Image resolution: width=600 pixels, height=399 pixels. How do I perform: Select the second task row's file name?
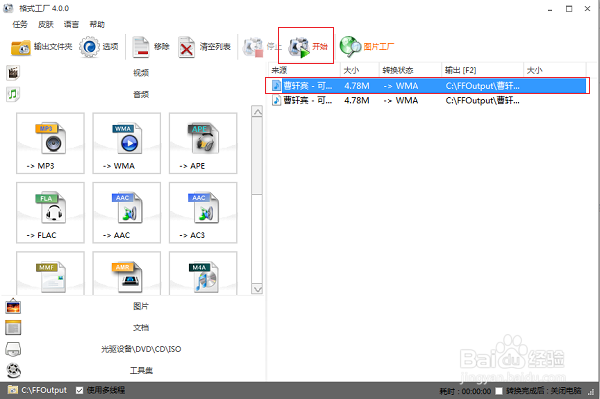point(308,101)
